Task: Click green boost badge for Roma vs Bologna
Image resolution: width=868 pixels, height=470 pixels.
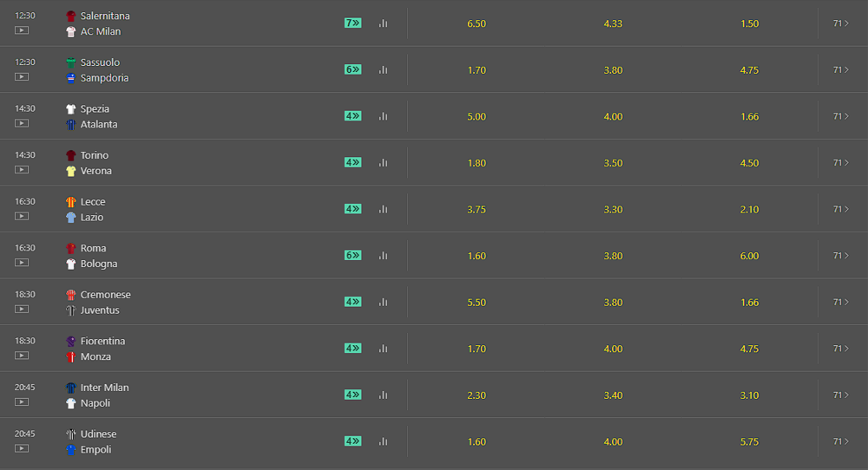Action: (352, 255)
